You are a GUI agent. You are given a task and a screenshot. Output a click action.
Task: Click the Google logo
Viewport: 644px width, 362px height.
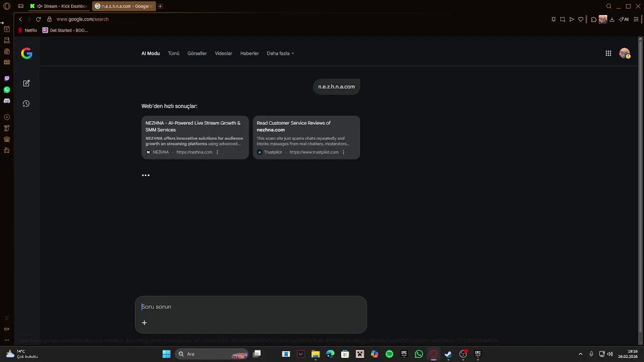[x=27, y=53]
